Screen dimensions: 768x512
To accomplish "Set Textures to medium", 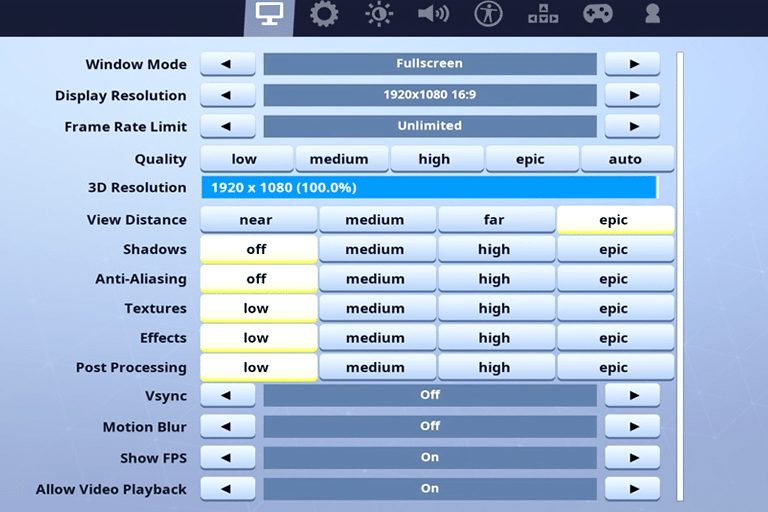I will (378, 308).
